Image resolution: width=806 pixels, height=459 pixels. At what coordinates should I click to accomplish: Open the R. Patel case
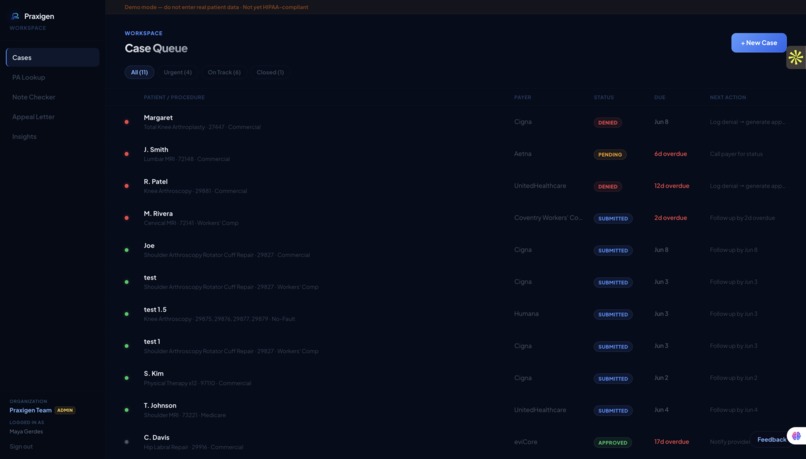click(455, 186)
